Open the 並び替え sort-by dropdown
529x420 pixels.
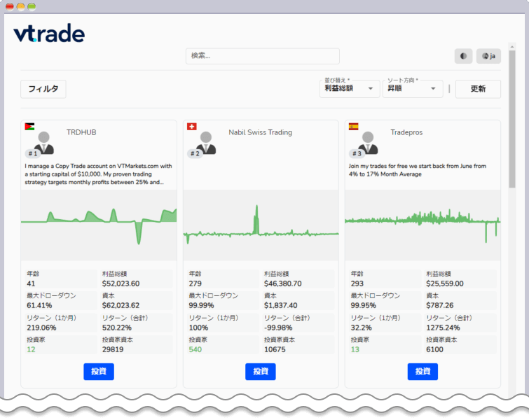[x=350, y=89]
